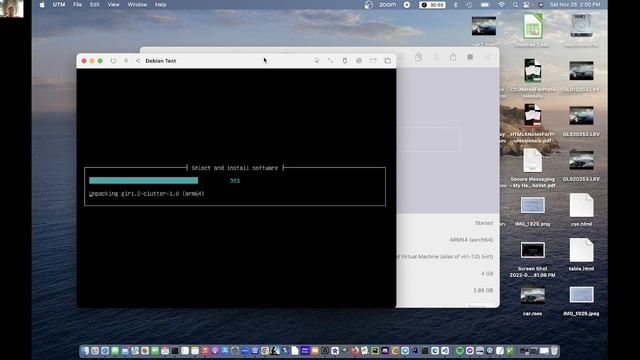Click the date and time in menu bar
The width and height of the screenshot is (640, 360).
pyautogui.click(x=575, y=5)
